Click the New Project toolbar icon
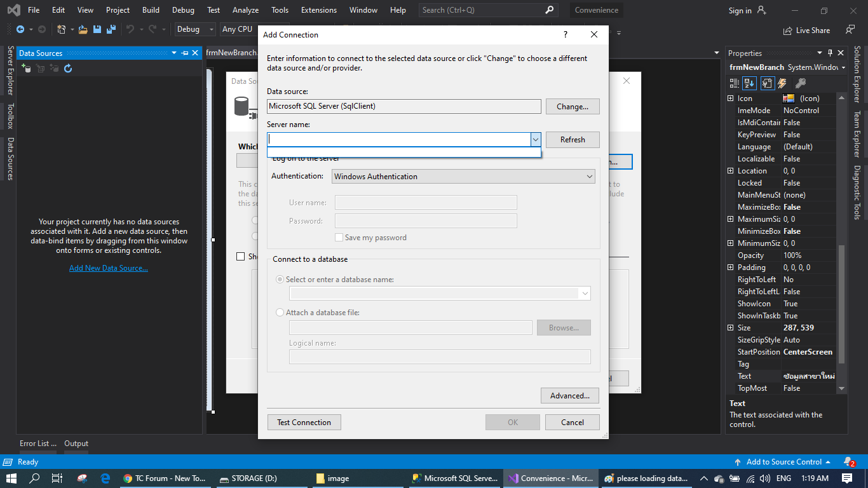This screenshot has height=488, width=868. pyautogui.click(x=61, y=29)
